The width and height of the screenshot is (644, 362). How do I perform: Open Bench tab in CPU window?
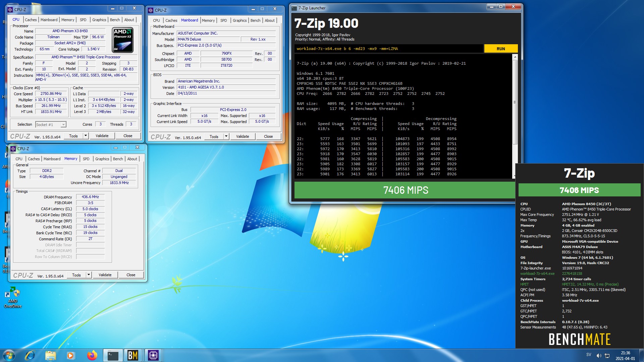click(x=115, y=20)
